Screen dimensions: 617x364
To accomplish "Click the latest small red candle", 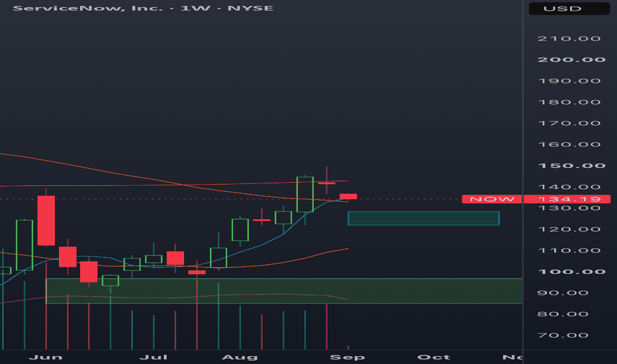I will click(348, 197).
